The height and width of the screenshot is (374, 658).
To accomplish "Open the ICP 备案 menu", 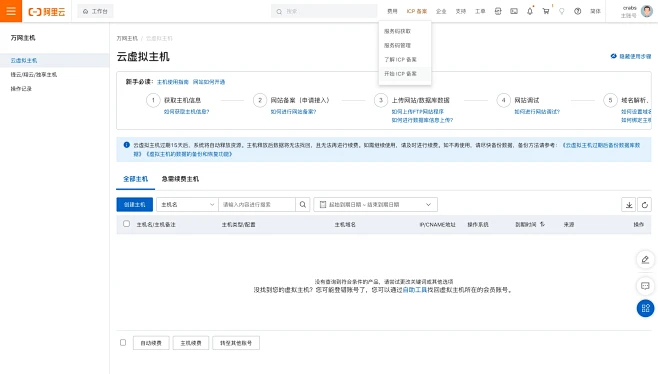I will coord(417,11).
